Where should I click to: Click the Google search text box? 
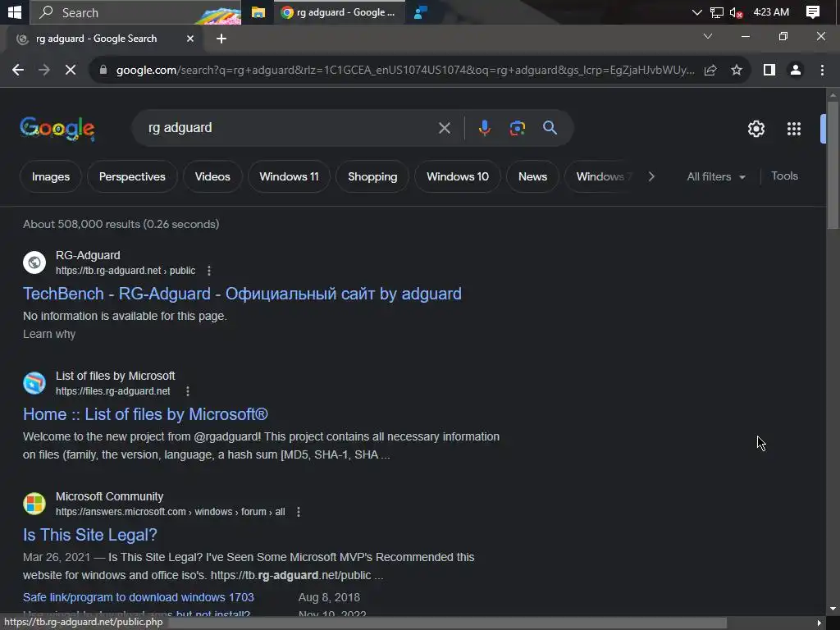[x=290, y=128]
